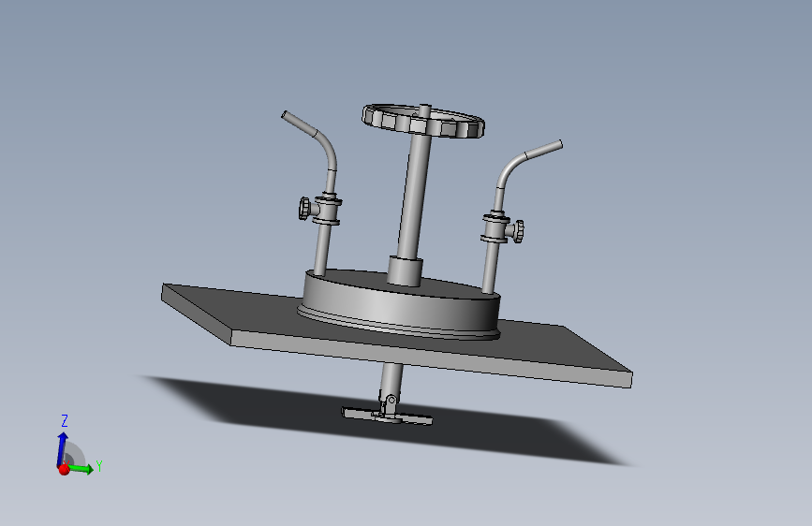This screenshot has width=812, height=526.
Task: Pick the bent tip of the right pipe
Action: 543,149
